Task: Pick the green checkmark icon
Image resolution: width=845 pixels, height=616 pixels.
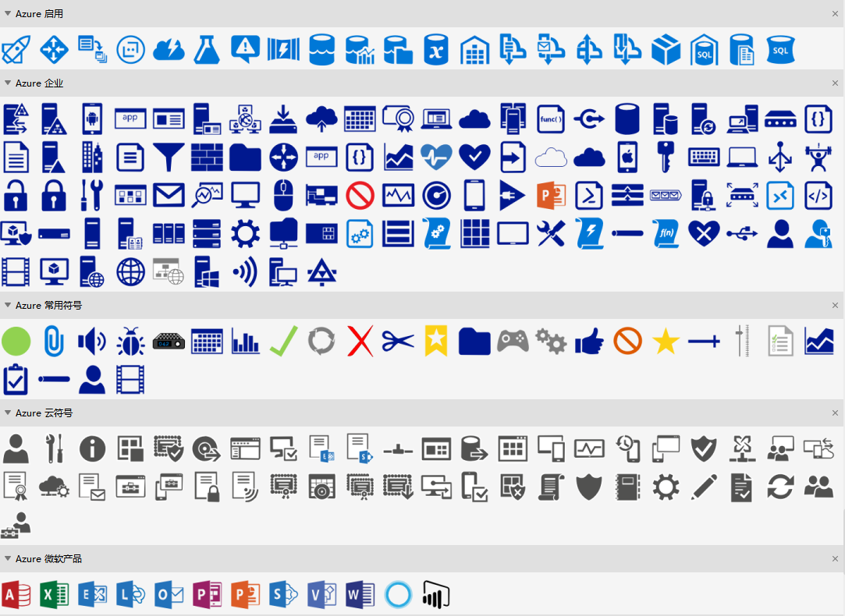Action: click(x=283, y=342)
